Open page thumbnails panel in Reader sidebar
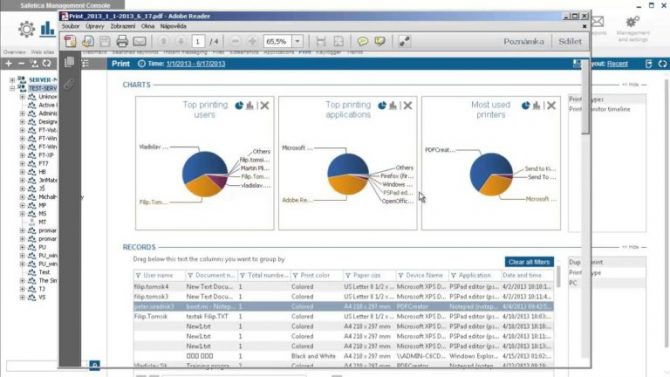 tap(69, 63)
